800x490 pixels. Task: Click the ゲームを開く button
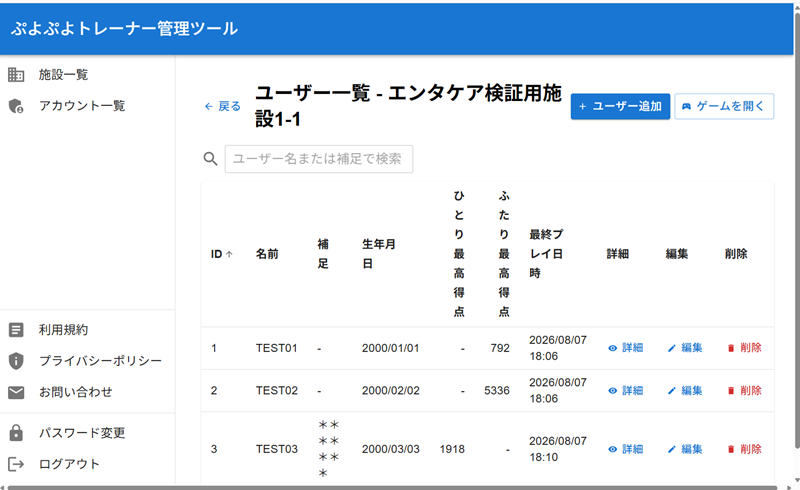tap(724, 106)
